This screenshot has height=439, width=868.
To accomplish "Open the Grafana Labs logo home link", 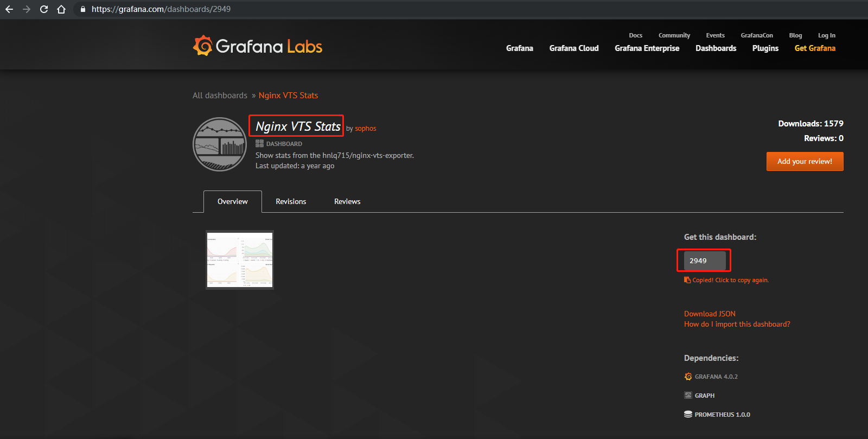I will 258,46.
